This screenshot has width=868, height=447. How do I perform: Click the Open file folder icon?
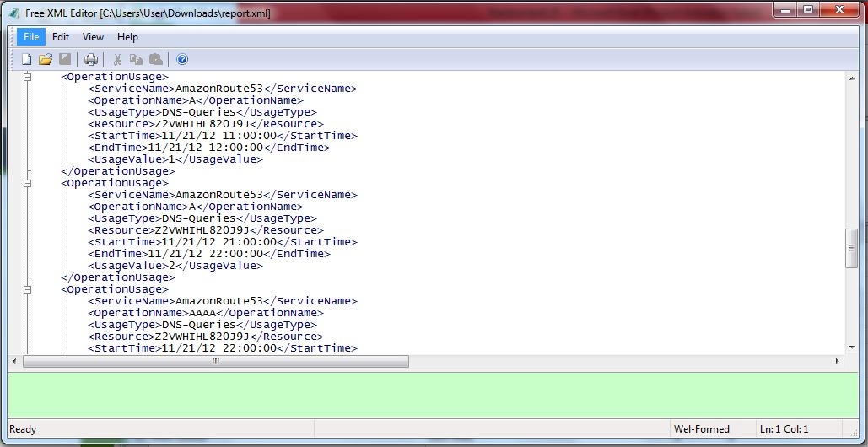46,59
